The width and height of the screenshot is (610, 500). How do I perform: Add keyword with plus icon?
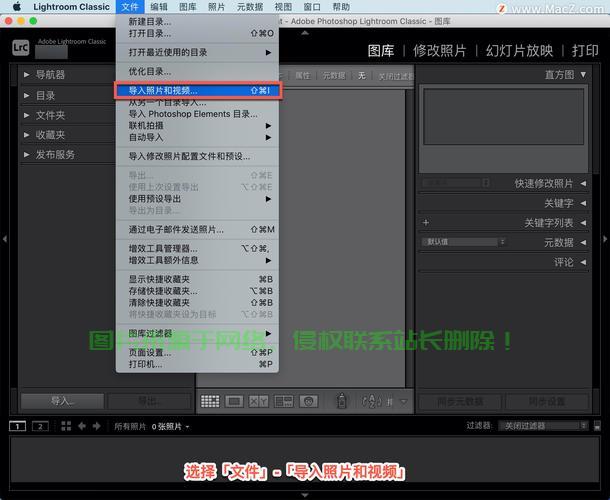pos(426,223)
